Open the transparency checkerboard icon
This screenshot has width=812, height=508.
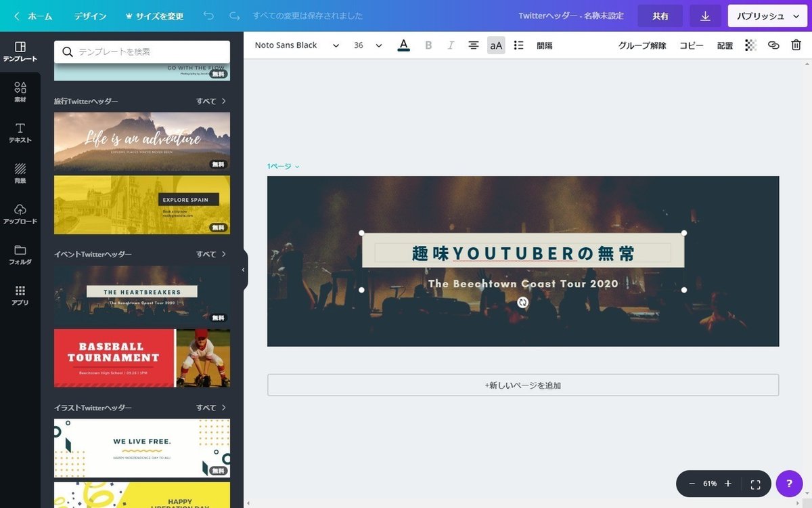[x=750, y=45]
